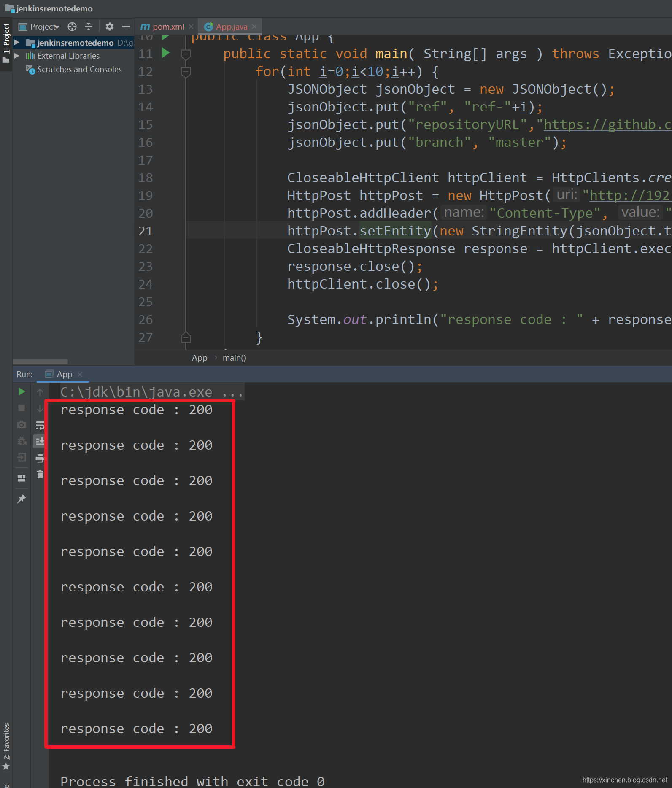672x788 pixels.
Task: Run class App from line 10 gutter
Action: click(166, 37)
